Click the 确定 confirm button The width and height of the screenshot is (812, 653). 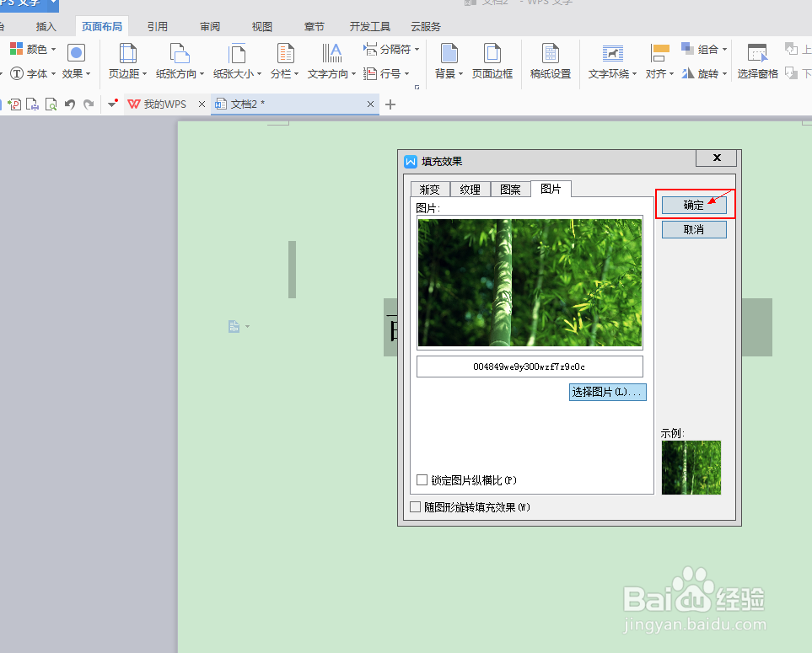[x=693, y=204]
